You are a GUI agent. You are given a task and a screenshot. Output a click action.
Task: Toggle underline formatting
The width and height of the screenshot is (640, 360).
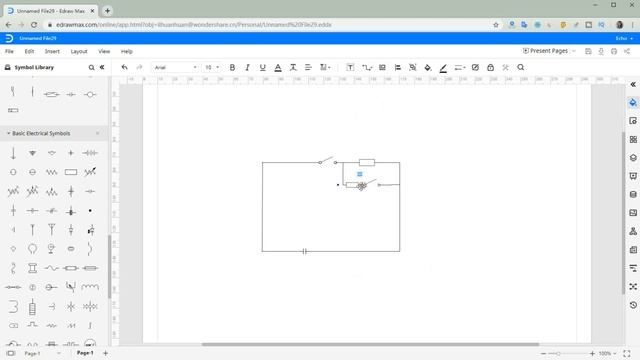point(262,67)
